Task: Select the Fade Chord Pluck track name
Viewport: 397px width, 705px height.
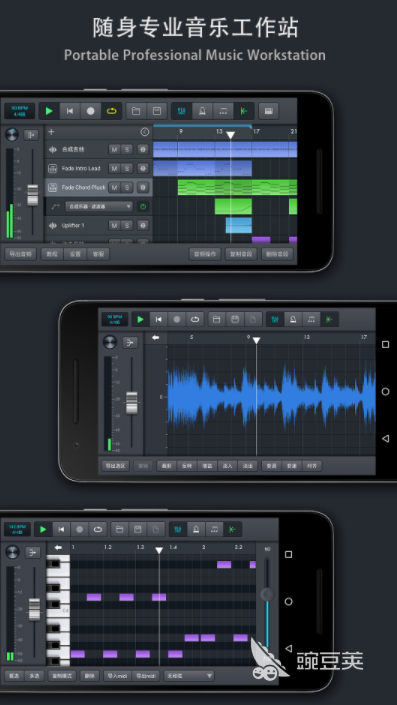Action: [x=83, y=187]
